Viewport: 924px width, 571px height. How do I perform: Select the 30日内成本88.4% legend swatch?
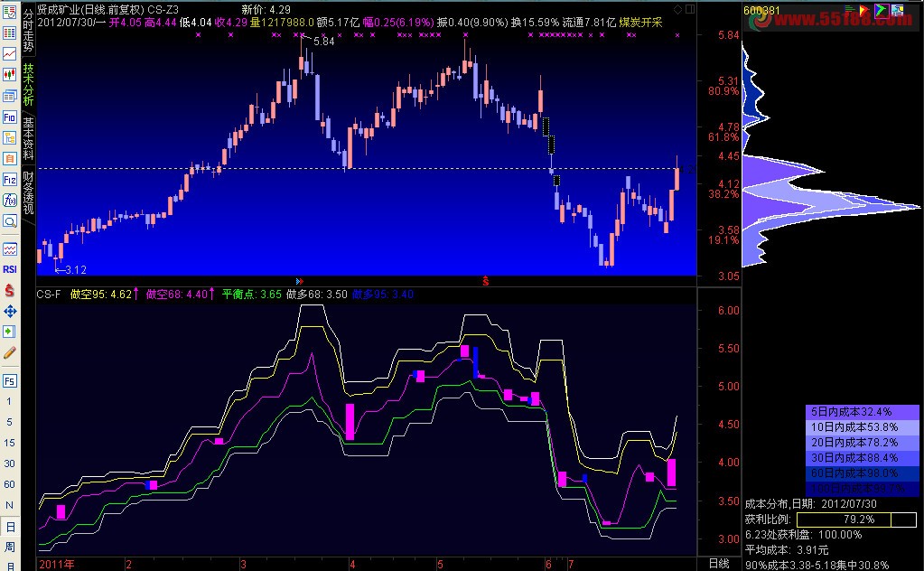pyautogui.click(x=862, y=458)
